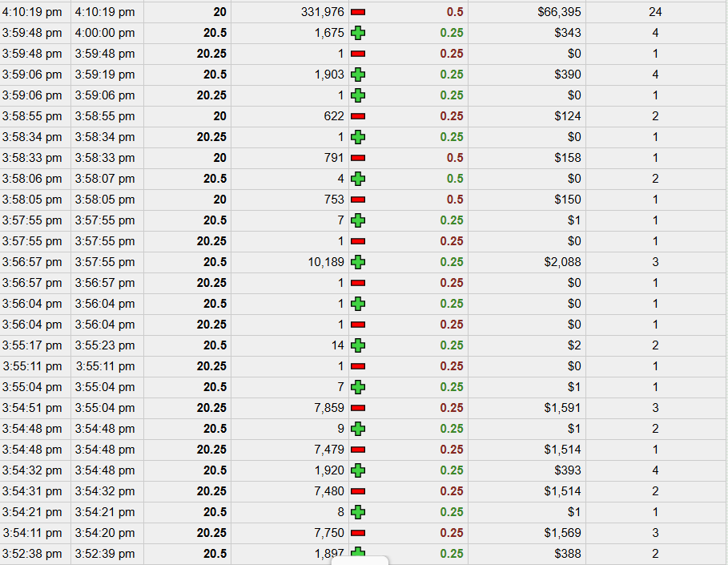This screenshot has width=728, height=565.
Task: Click the 3:59:19 pm time cell
Action: tap(105, 75)
